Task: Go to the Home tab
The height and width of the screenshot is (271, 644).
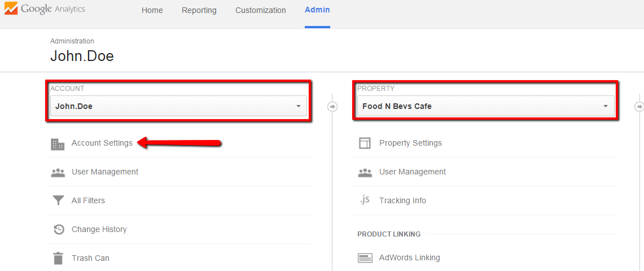Action: (152, 10)
